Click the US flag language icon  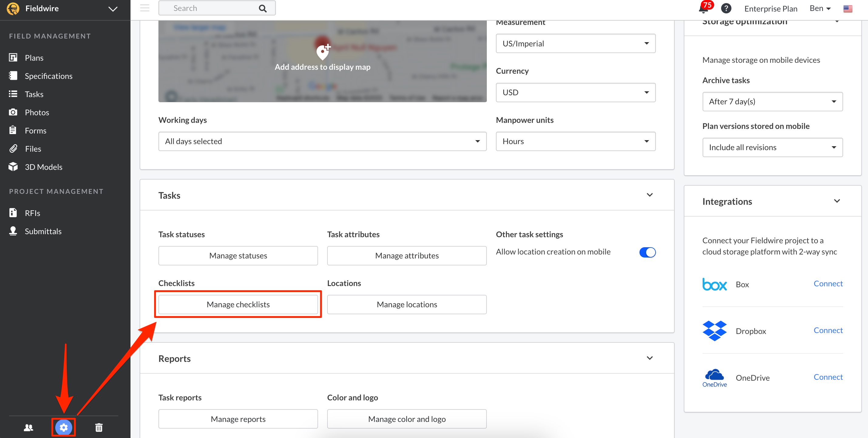click(x=848, y=9)
